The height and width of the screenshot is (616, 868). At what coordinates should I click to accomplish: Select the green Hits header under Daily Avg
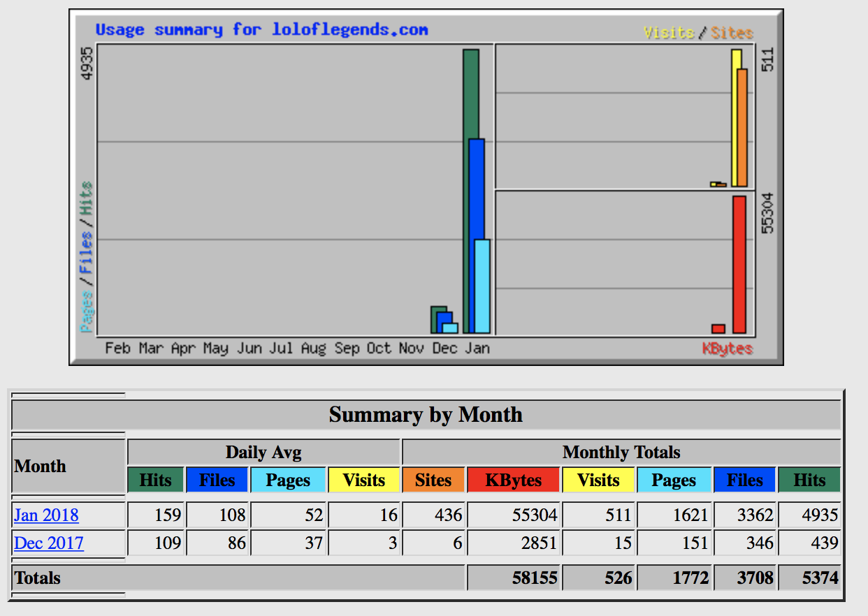155,480
